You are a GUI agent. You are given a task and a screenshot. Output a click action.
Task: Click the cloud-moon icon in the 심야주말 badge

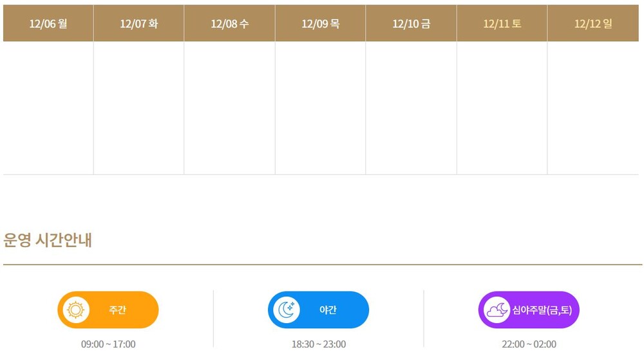(497, 310)
